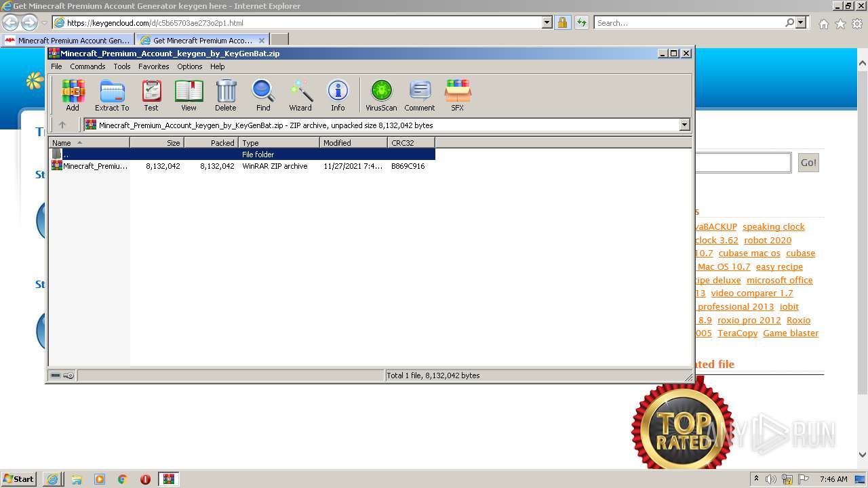Open the TeraCopy link
The height and width of the screenshot is (488, 868).
[738, 333]
